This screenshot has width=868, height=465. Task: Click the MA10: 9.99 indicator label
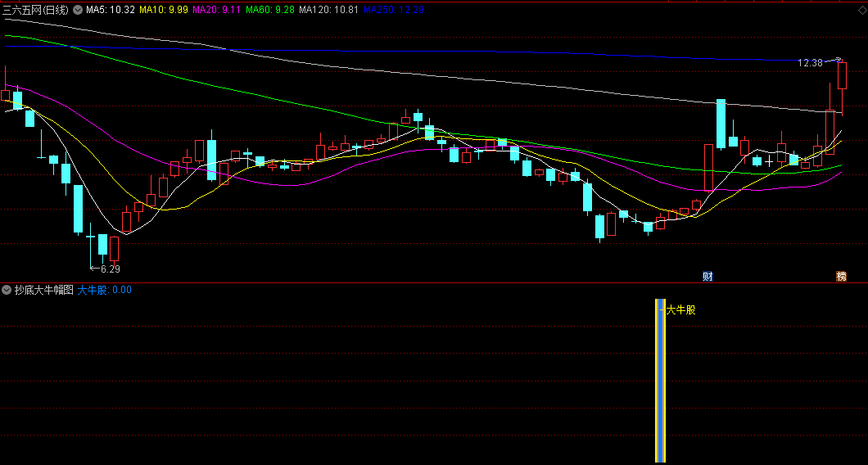[x=163, y=9]
